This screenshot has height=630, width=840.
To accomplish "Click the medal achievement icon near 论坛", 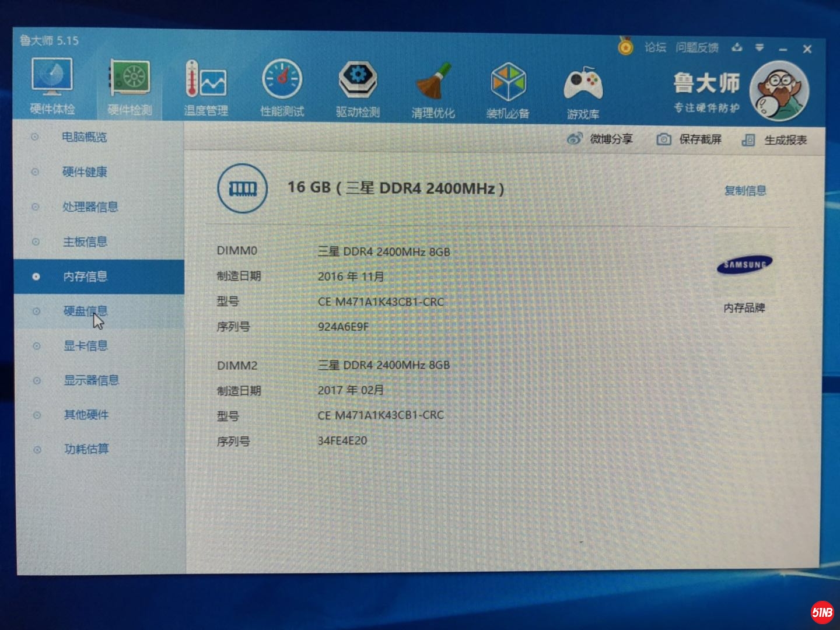I will [625, 48].
